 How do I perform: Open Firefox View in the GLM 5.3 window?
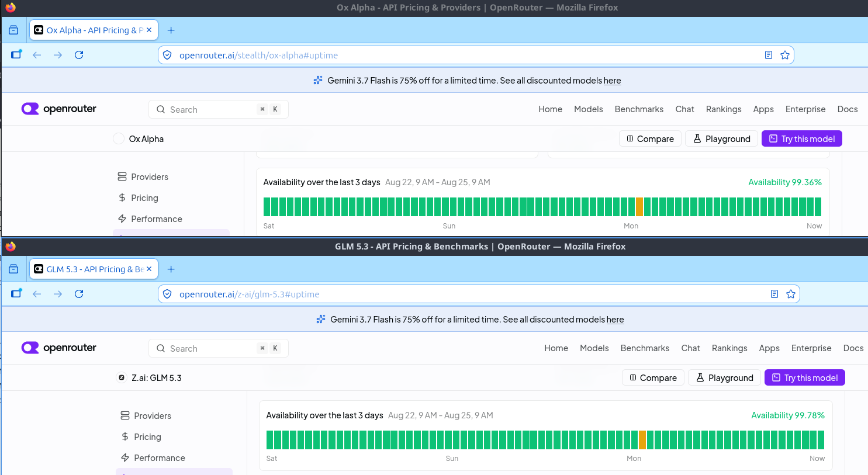point(13,269)
